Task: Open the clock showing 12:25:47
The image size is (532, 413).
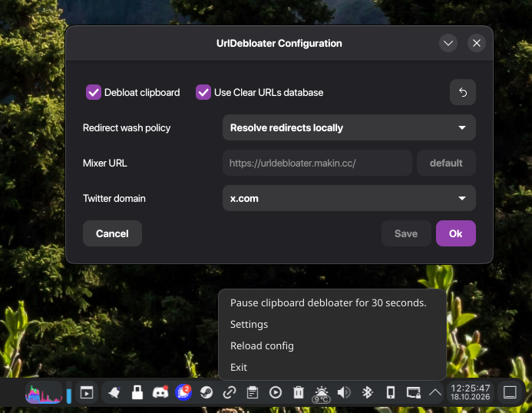Action: click(x=471, y=392)
